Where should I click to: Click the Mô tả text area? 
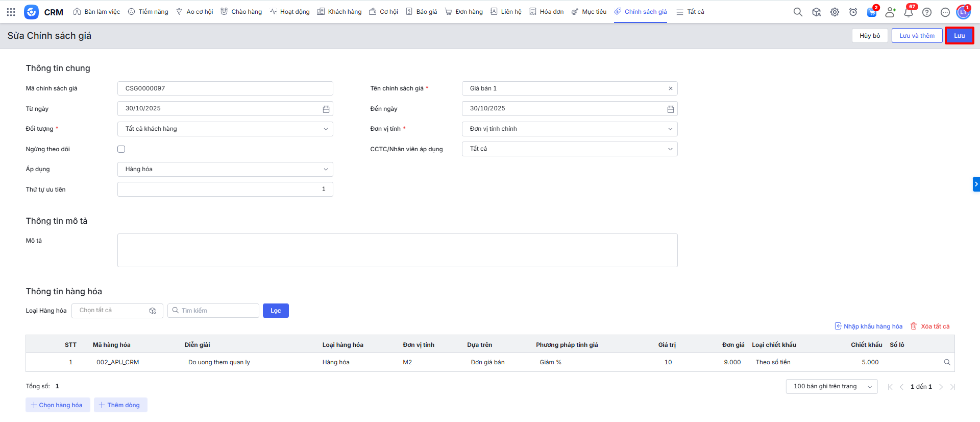point(397,250)
